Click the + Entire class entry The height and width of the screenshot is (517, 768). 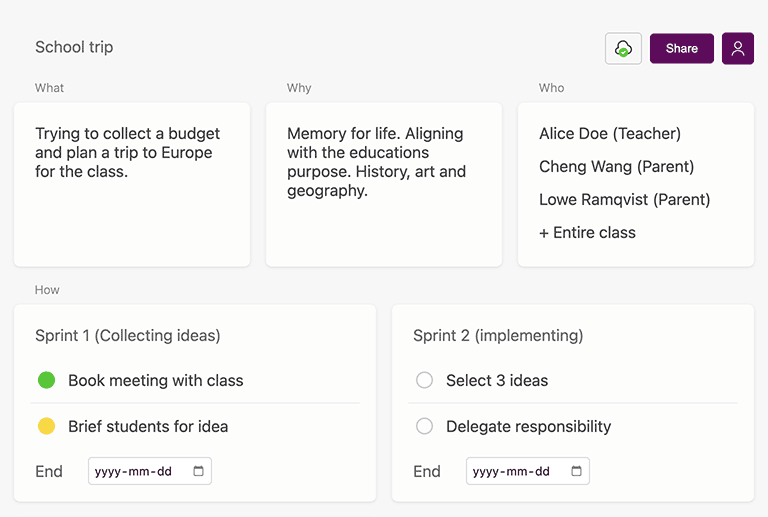coord(587,233)
